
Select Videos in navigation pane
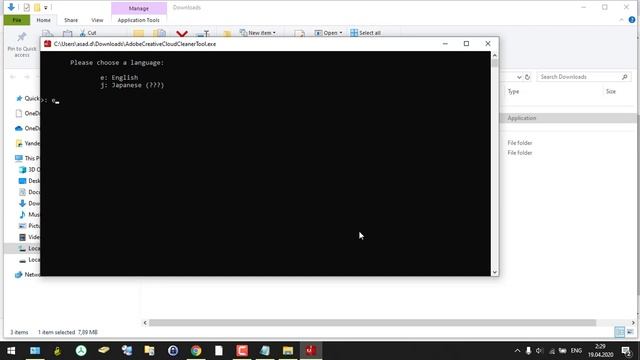[29, 237]
